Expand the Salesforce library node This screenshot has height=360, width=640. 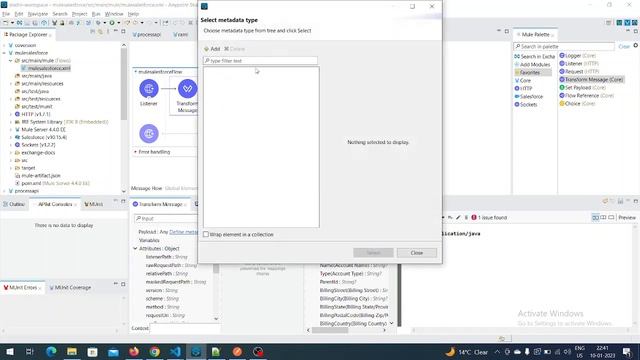11,137
